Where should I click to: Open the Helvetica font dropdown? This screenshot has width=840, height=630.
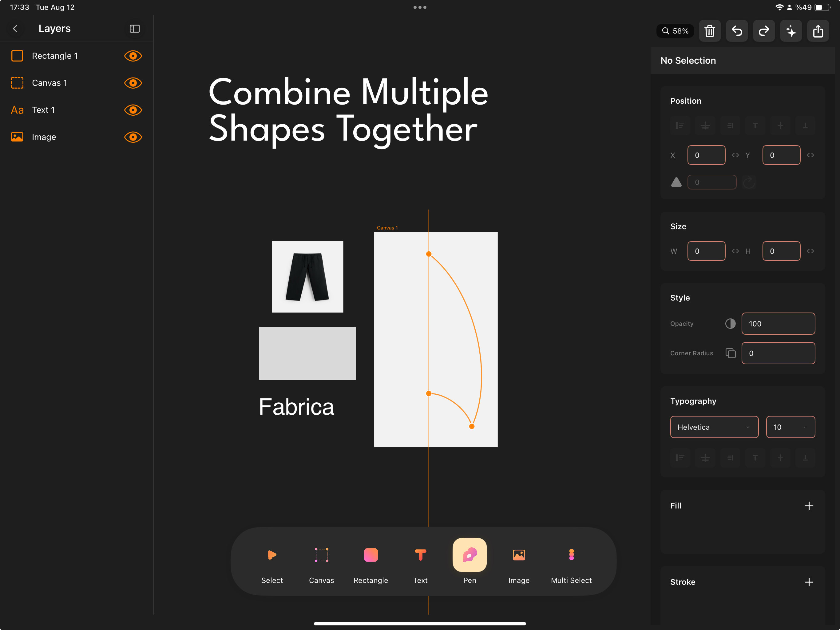[714, 427]
